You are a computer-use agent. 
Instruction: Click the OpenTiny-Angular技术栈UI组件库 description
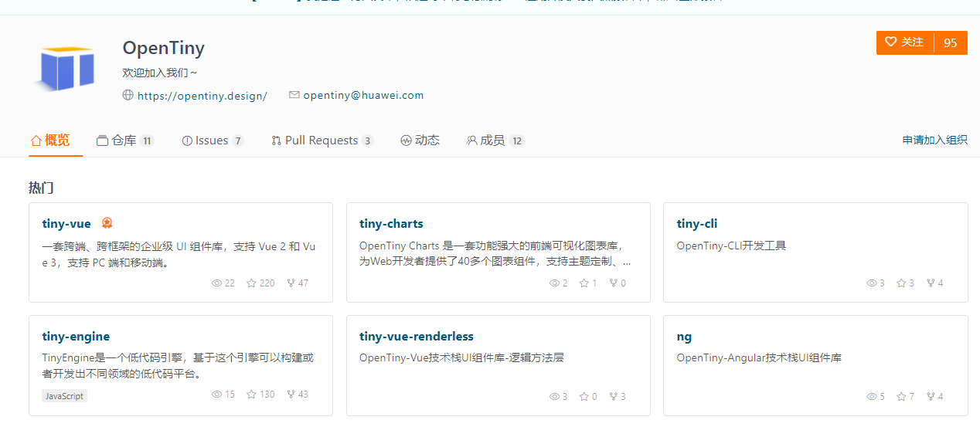click(759, 358)
